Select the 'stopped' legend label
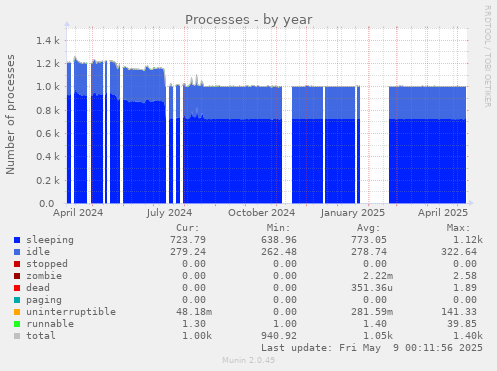This screenshot has height=371, width=497. tap(47, 264)
